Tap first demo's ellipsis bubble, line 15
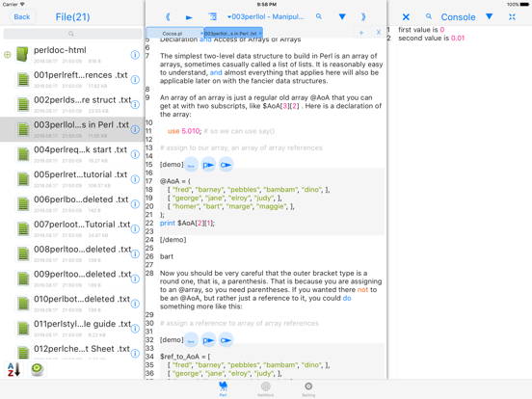Image resolution: width=532 pixels, height=399 pixels. pos(191,165)
